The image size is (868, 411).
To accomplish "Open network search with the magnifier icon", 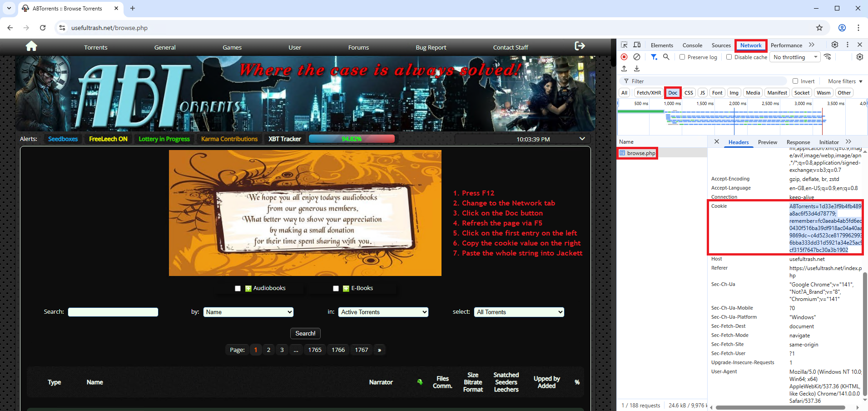I will click(x=666, y=57).
